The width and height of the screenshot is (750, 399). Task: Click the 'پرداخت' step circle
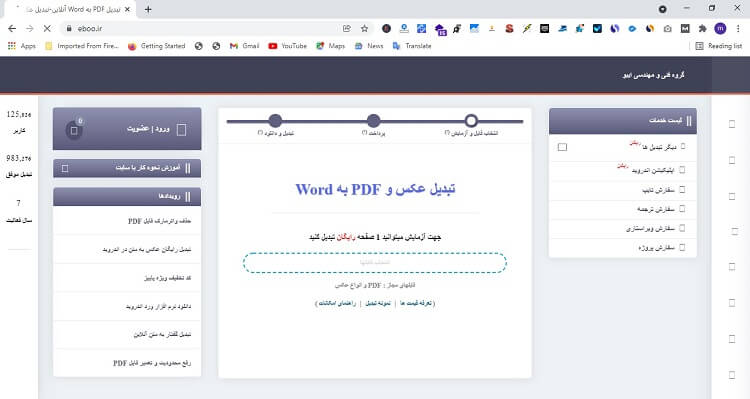coord(374,121)
